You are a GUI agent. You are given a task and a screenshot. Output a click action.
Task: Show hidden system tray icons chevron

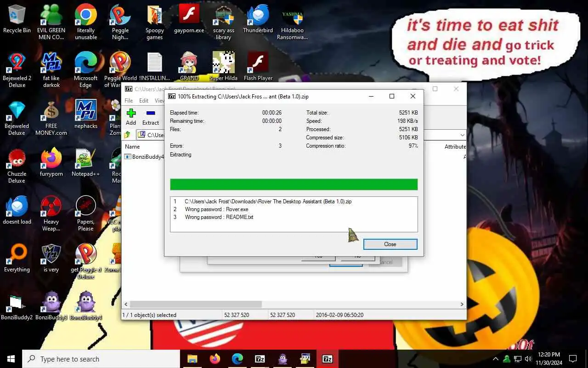coord(496,359)
